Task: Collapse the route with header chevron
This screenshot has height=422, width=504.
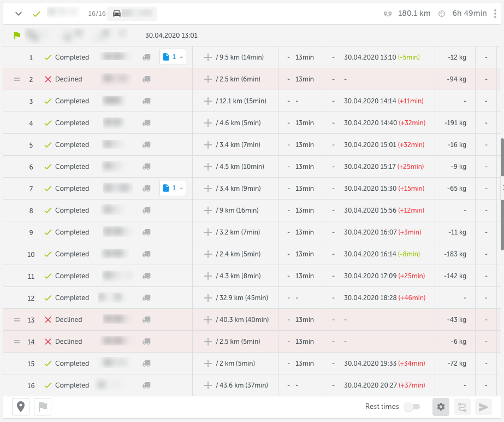Action: 19,14
